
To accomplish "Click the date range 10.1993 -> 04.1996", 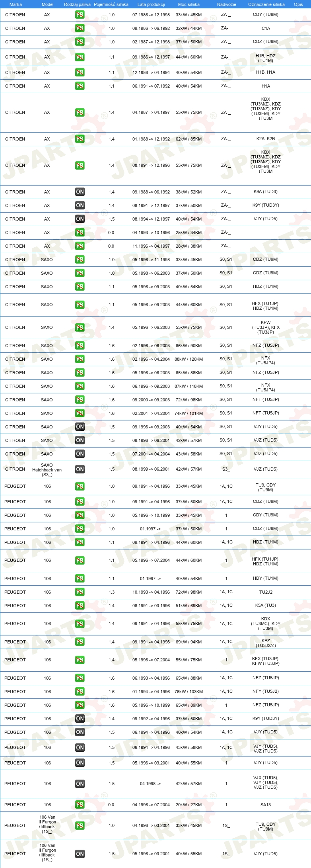I will click(151, 592).
